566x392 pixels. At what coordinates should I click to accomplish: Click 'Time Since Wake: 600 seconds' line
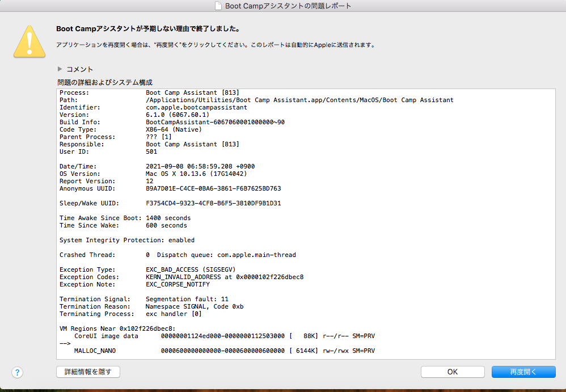tap(123, 225)
